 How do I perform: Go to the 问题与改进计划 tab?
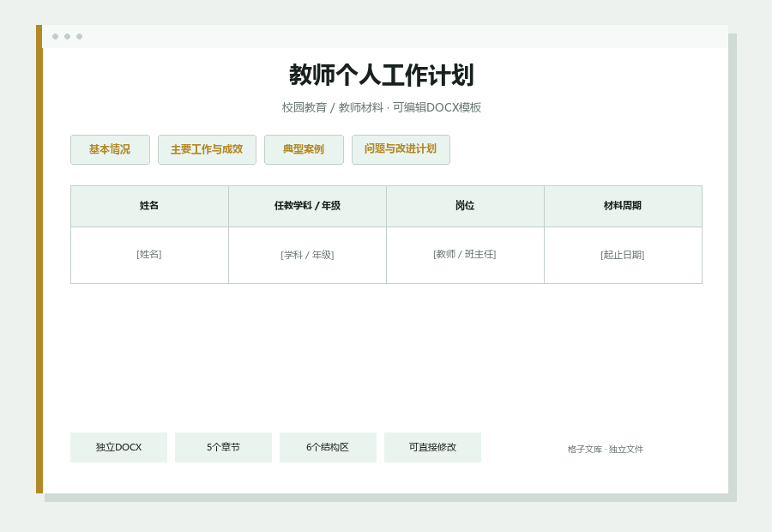pyautogui.click(x=401, y=150)
